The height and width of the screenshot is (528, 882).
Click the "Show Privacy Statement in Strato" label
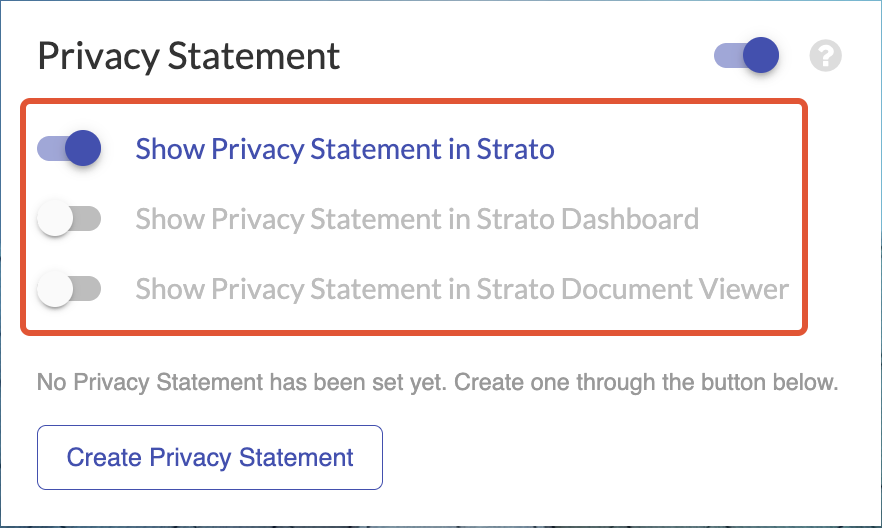click(x=345, y=150)
